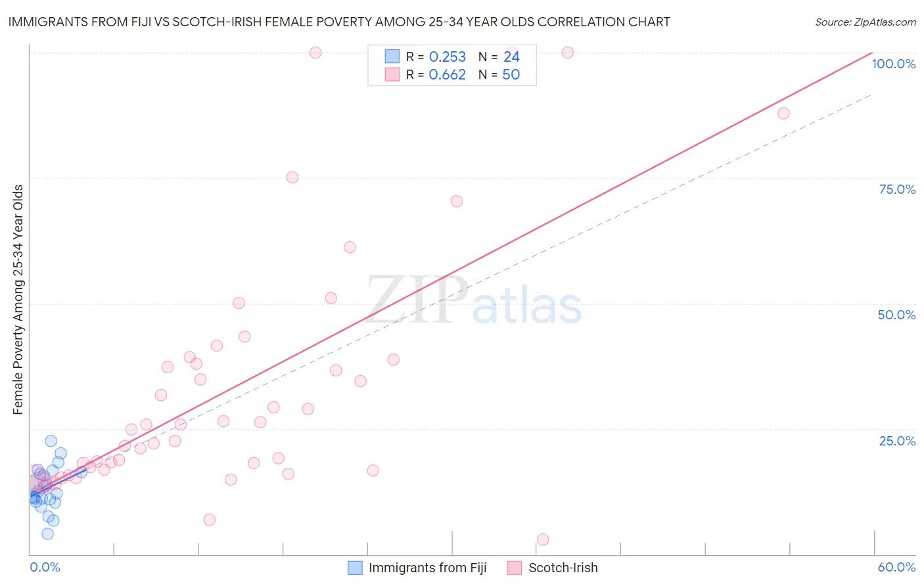
Task: Click the pink data point near 88%
Action: [x=783, y=113]
